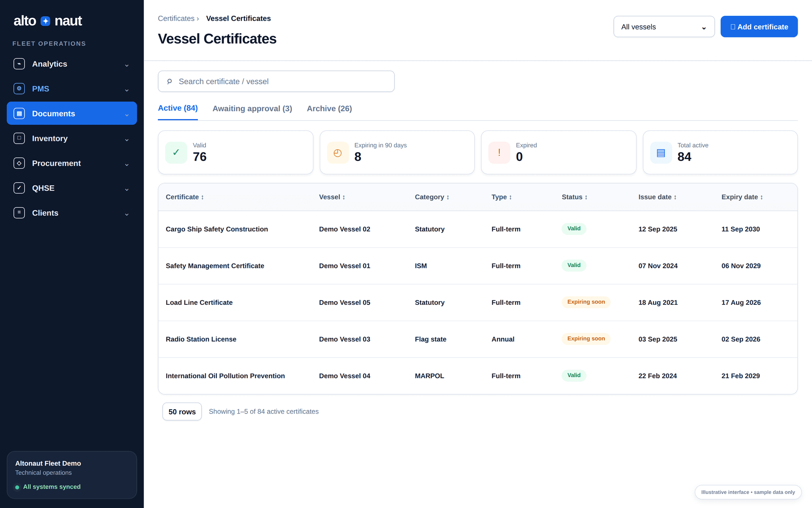Viewport: 812px width, 508px height.
Task: Open Radio Station License certificate row
Action: tap(477, 339)
